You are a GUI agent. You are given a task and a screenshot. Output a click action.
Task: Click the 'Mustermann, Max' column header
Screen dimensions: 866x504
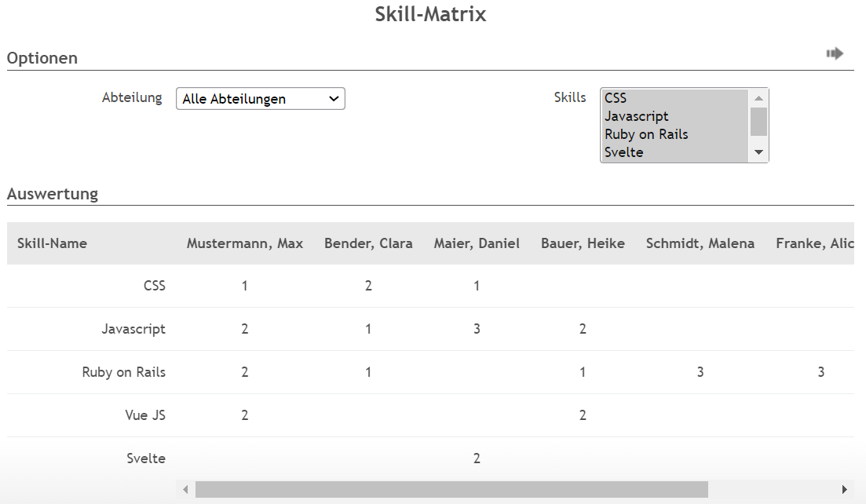(244, 243)
